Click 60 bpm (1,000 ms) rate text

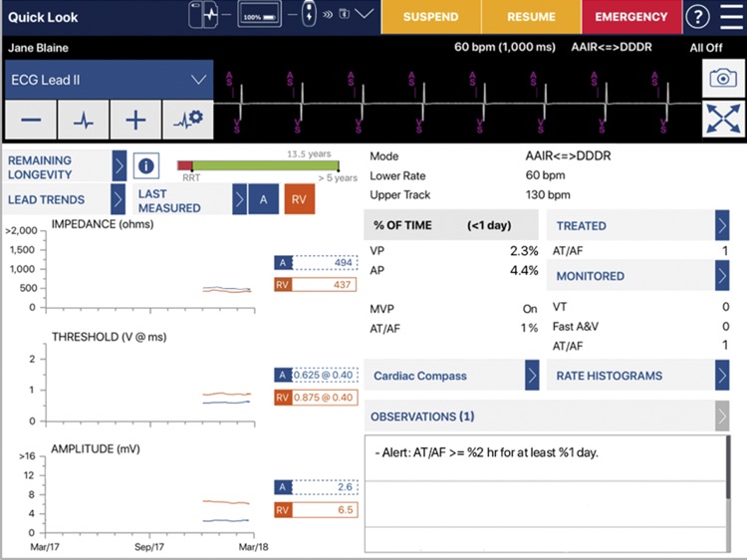[505, 47]
